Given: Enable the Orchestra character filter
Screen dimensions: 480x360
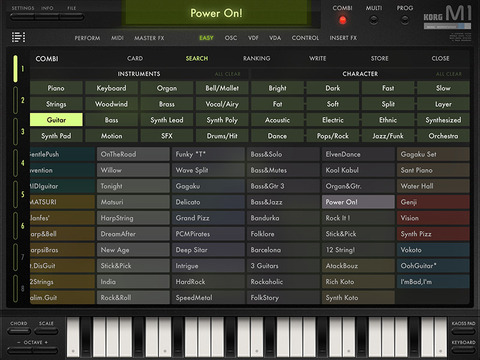Looking at the screenshot, I should [x=443, y=136].
